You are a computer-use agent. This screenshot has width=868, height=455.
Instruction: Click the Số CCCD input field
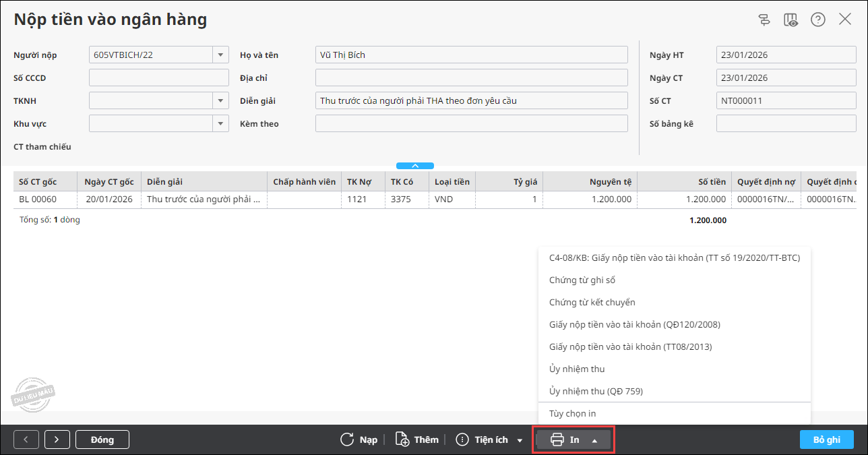pos(160,78)
